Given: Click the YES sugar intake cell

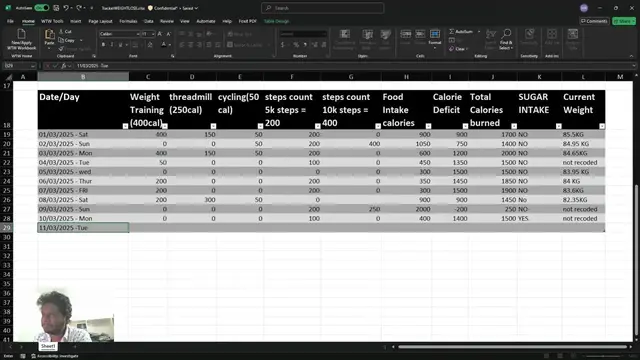Looking at the screenshot, I should (539, 218).
